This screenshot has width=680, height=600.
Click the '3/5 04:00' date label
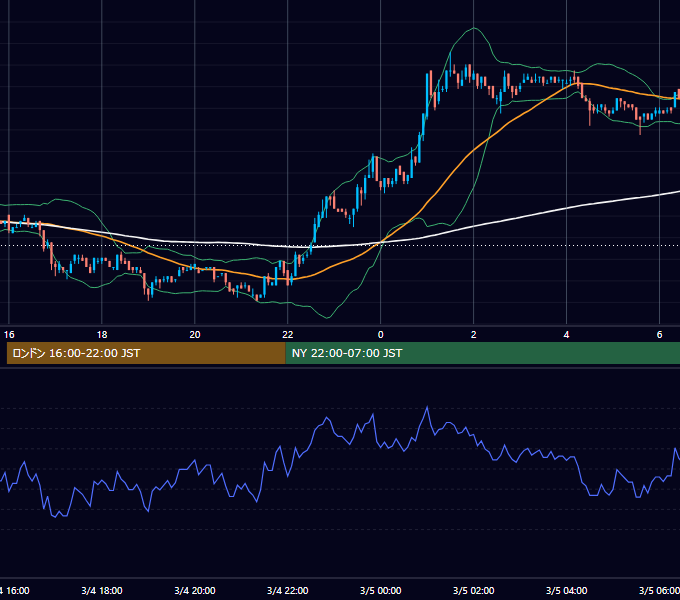566,591
